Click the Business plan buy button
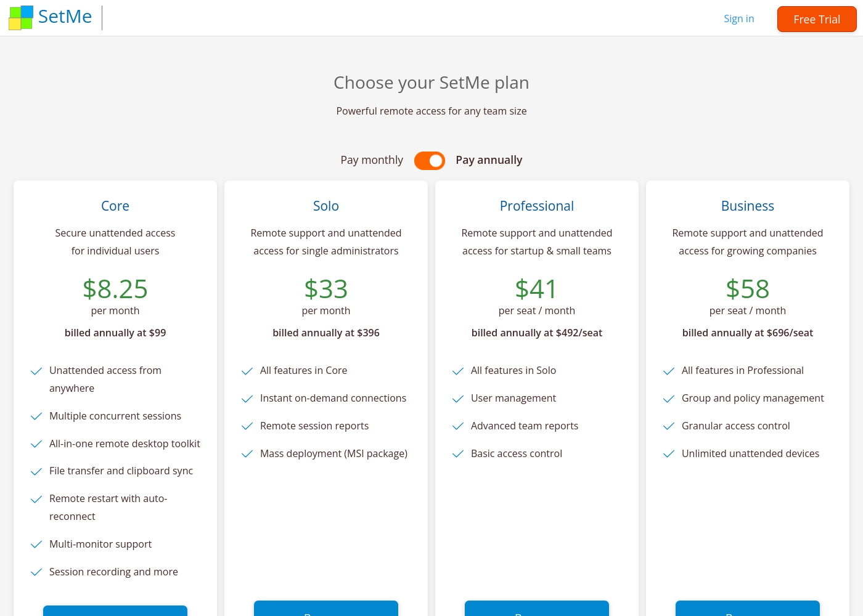The width and height of the screenshot is (863, 616). (x=748, y=609)
